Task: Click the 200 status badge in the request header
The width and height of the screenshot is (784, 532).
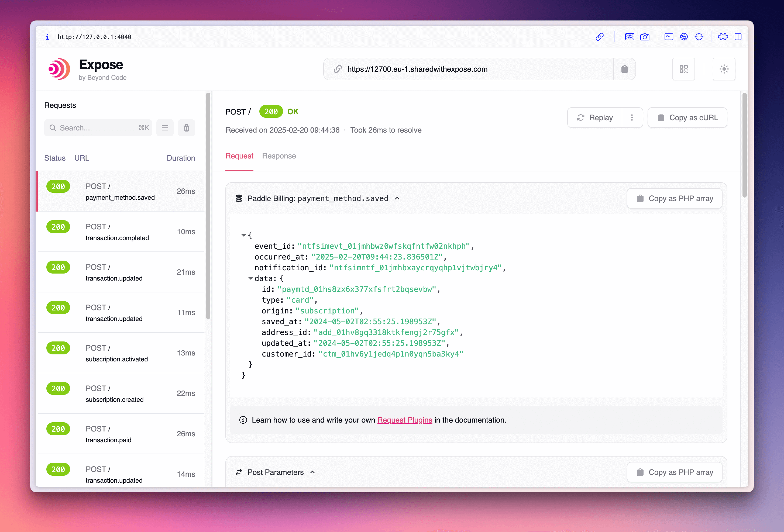Action: (x=271, y=112)
